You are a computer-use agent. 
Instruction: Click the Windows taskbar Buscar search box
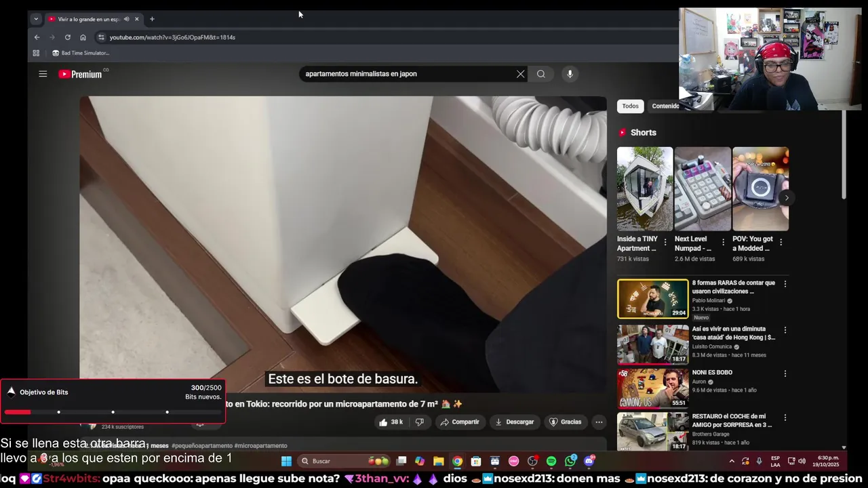coord(344,461)
